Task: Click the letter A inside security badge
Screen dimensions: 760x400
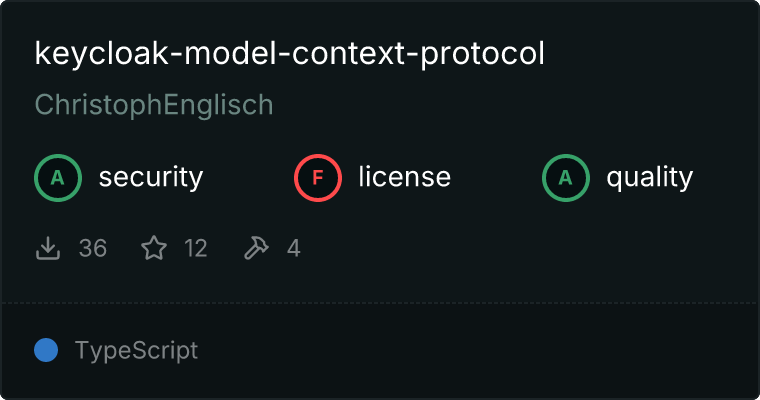Action: coord(58,178)
